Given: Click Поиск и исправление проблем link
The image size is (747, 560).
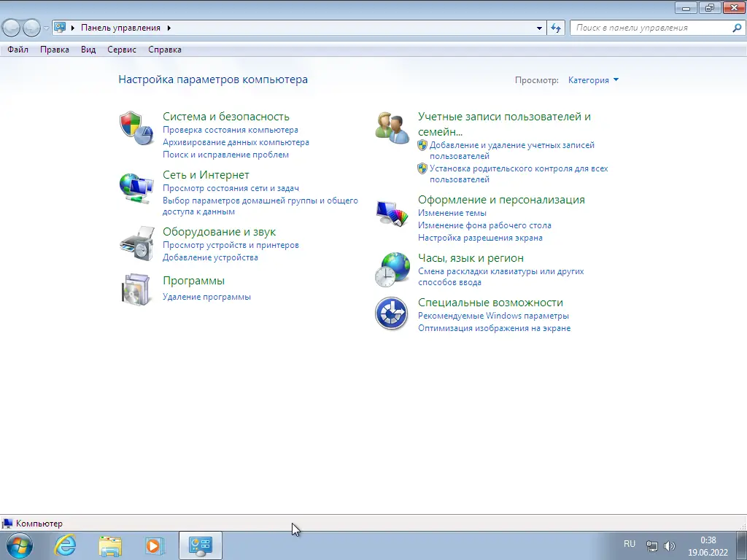Looking at the screenshot, I should [x=225, y=155].
